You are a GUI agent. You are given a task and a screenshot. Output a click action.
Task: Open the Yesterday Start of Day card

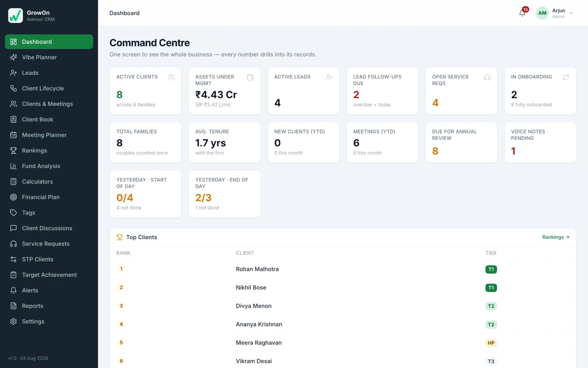[x=146, y=194]
